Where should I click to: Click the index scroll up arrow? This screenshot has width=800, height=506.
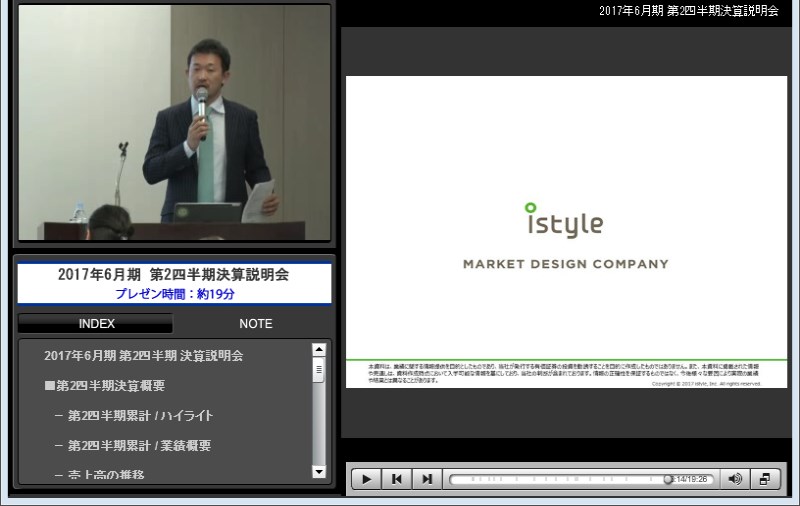click(319, 349)
